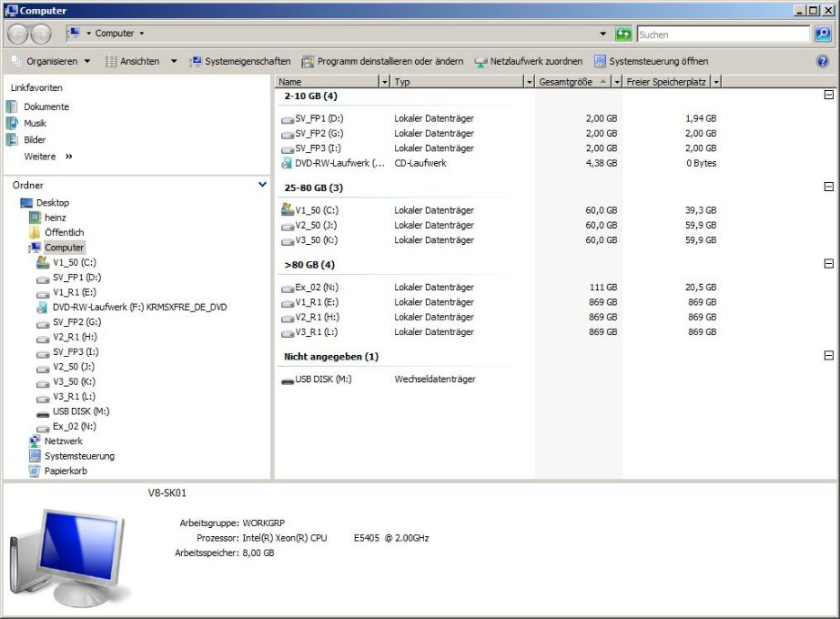Viewport: 840px width, 619px height.
Task: Click the blue help question mark icon
Action: point(823,61)
